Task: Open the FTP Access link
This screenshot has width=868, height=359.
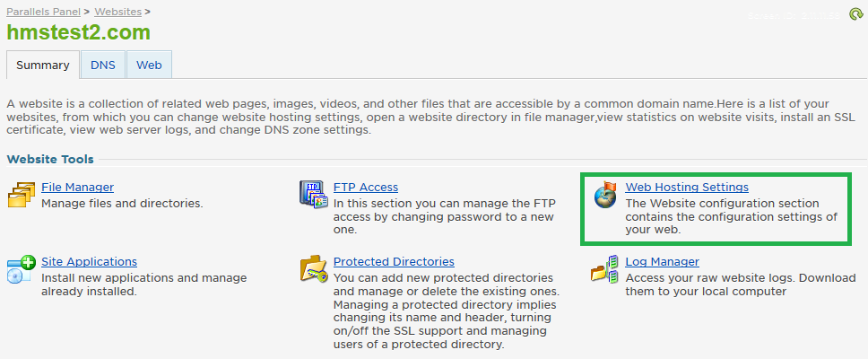Action: click(x=366, y=188)
